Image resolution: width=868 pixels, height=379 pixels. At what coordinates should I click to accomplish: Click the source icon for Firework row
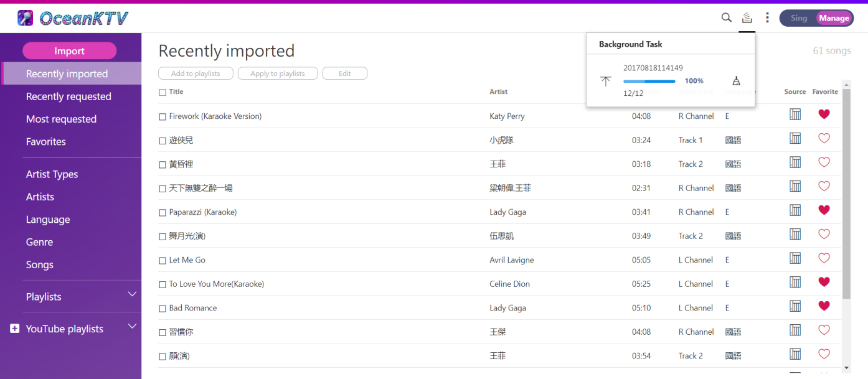795,115
